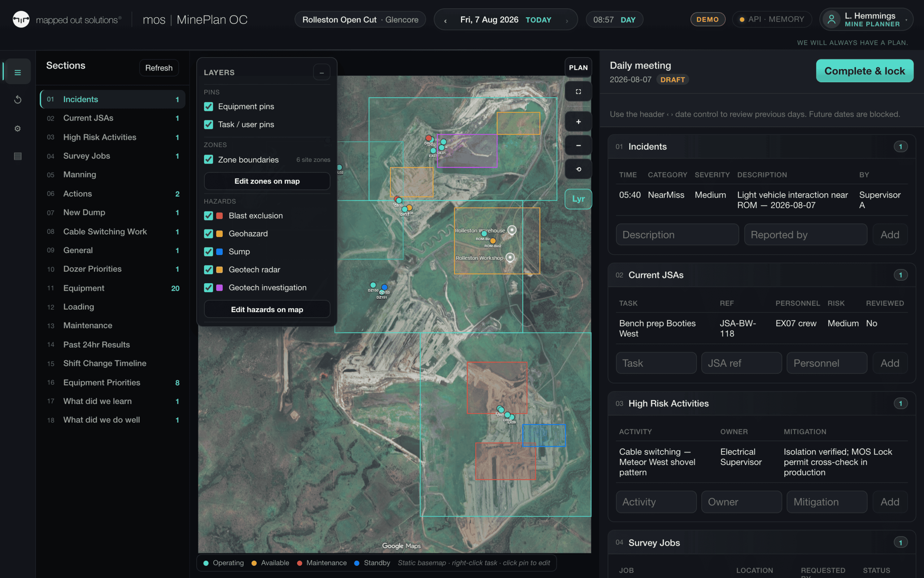
Task: Click Edit hazards on map
Action: coord(267,310)
